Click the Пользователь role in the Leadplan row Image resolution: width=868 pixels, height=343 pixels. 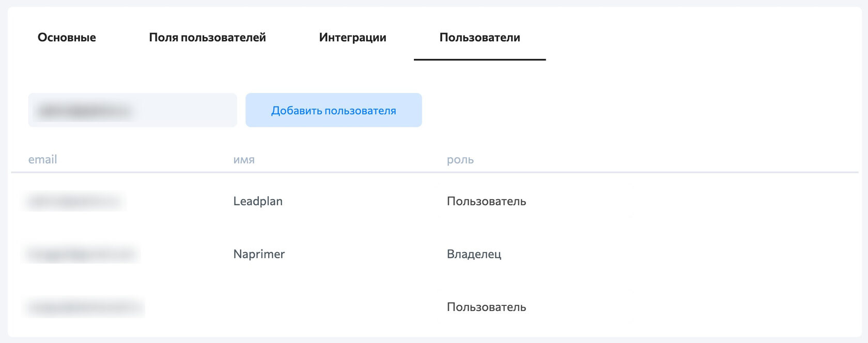click(x=486, y=201)
